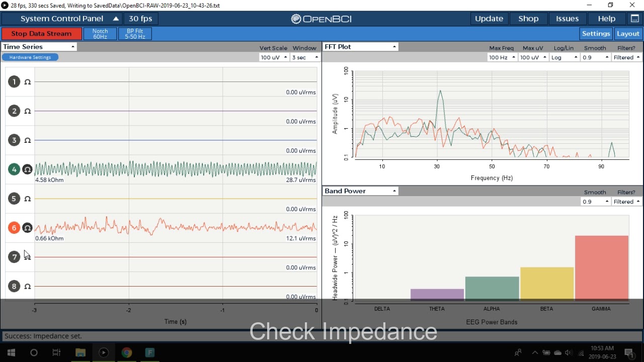Open Issues menu item
The width and height of the screenshot is (644, 362).
point(567,19)
